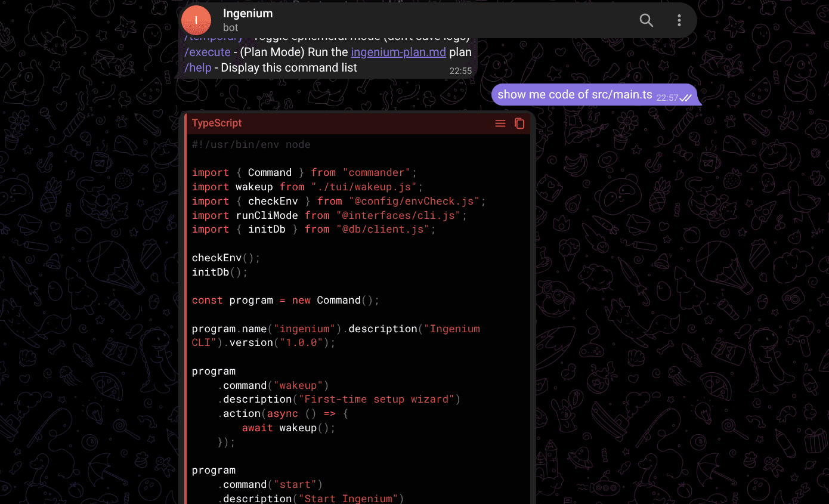Screen dimensions: 829x504
Task: Click the Ingenium bot avatar
Action: pos(196,20)
